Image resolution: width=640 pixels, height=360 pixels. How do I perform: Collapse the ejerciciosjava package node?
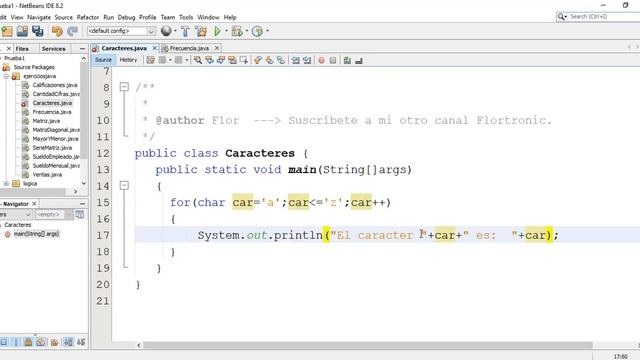(x=6, y=76)
